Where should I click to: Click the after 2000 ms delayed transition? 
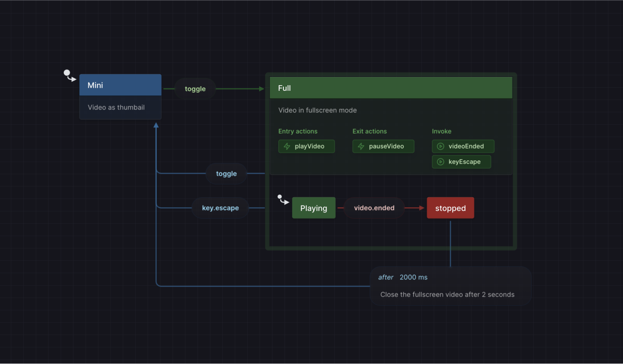[x=402, y=277]
